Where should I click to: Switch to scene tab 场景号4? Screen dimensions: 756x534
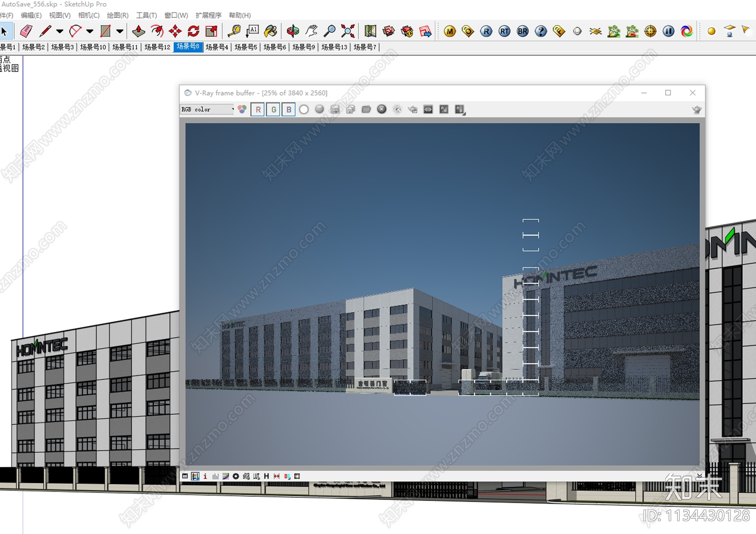pyautogui.click(x=217, y=47)
